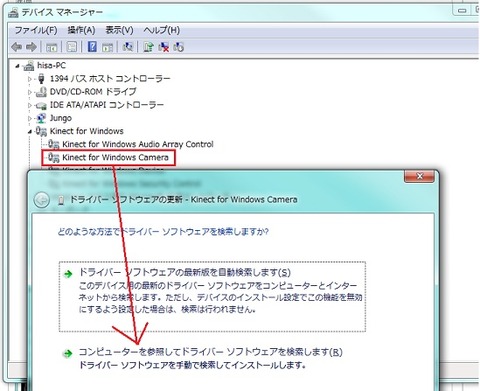
Task: Select the Kinect for Windows category row
Action: (86, 131)
